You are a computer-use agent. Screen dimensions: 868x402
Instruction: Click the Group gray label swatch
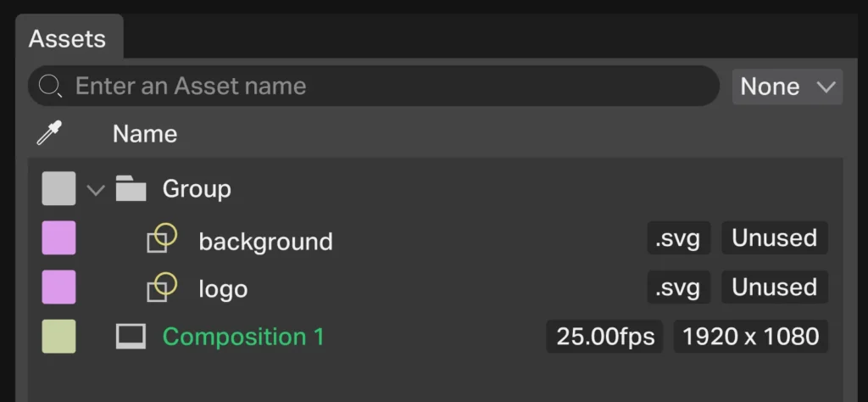pyautogui.click(x=58, y=188)
